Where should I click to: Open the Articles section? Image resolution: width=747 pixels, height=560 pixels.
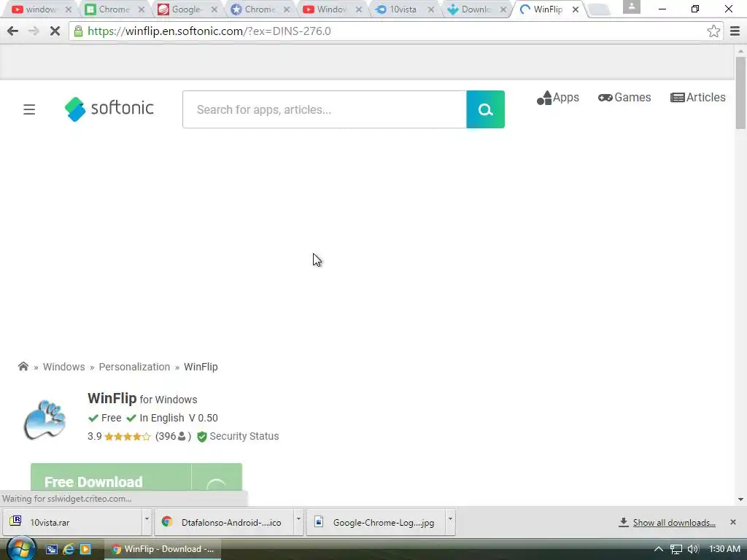[x=698, y=98]
